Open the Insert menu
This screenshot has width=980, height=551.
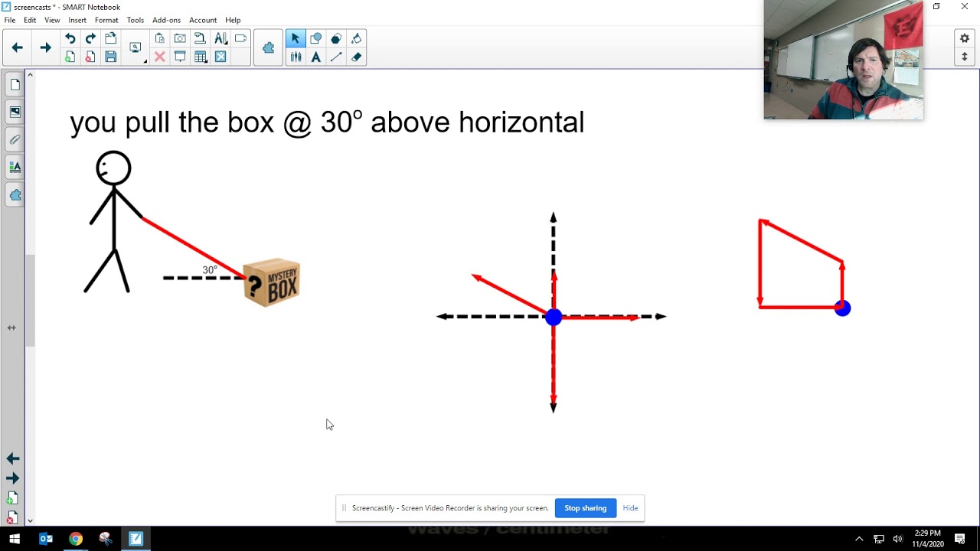click(77, 20)
